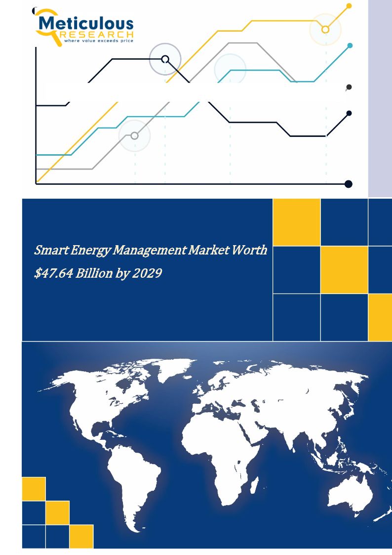
Task: Click the large yellow square right of the title
Action: tap(344, 269)
